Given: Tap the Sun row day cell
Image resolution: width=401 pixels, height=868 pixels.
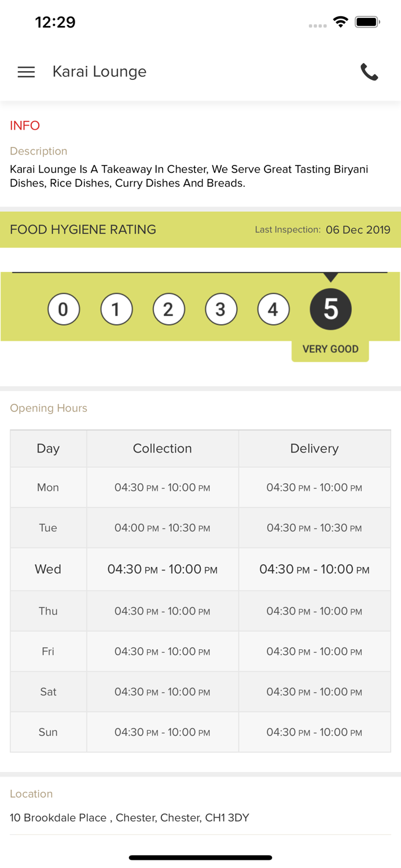Looking at the screenshot, I should 48,732.
